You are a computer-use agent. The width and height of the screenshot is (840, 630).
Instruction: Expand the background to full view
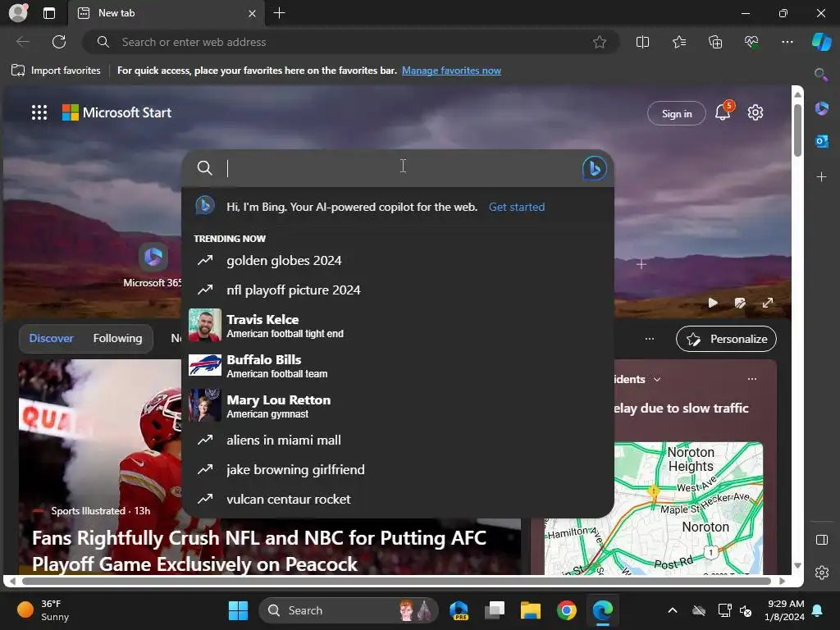[768, 303]
